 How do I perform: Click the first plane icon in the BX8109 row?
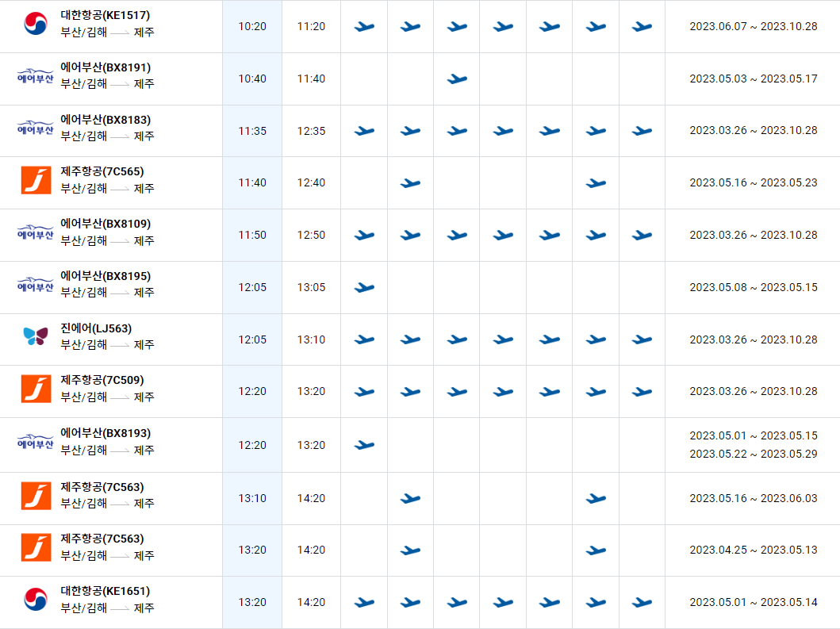pyautogui.click(x=364, y=236)
